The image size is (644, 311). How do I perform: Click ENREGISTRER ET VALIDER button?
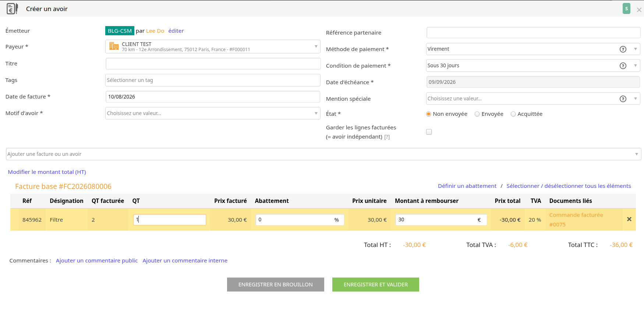[x=376, y=285]
